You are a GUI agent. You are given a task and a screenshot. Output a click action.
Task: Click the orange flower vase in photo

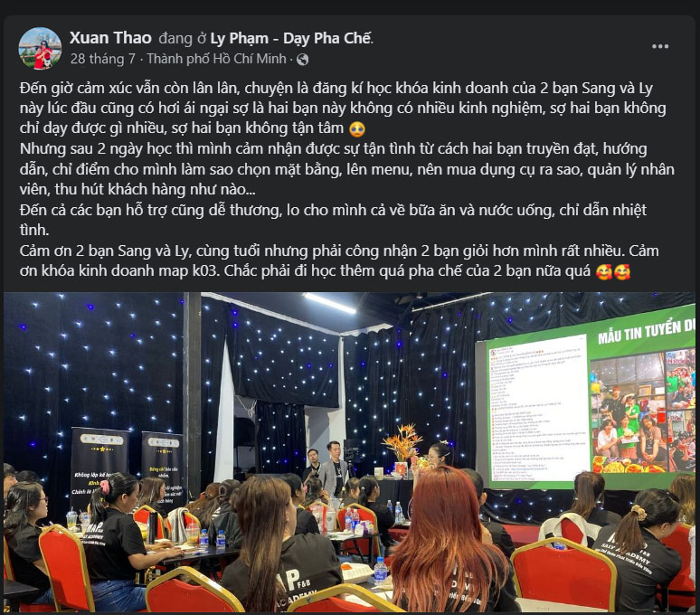402,446
